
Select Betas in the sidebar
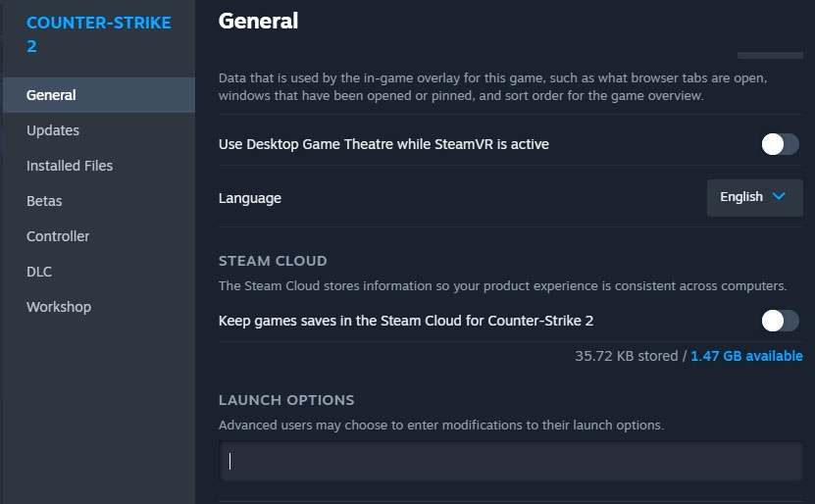tap(44, 201)
